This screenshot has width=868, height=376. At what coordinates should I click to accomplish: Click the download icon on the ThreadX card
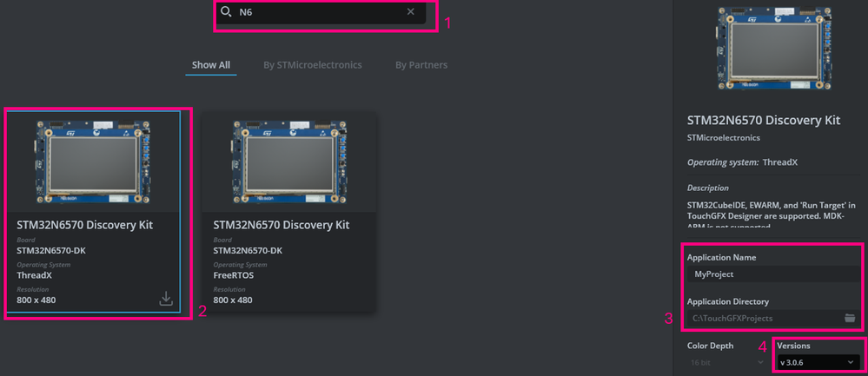166,299
